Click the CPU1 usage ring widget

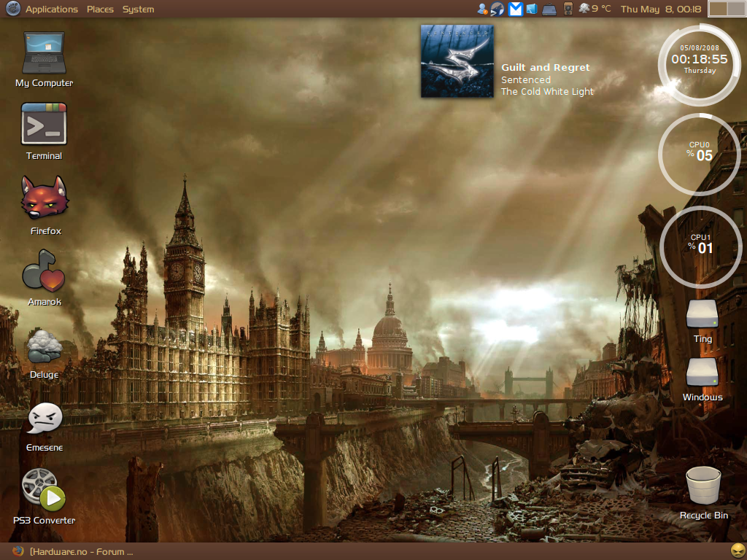pyautogui.click(x=701, y=246)
